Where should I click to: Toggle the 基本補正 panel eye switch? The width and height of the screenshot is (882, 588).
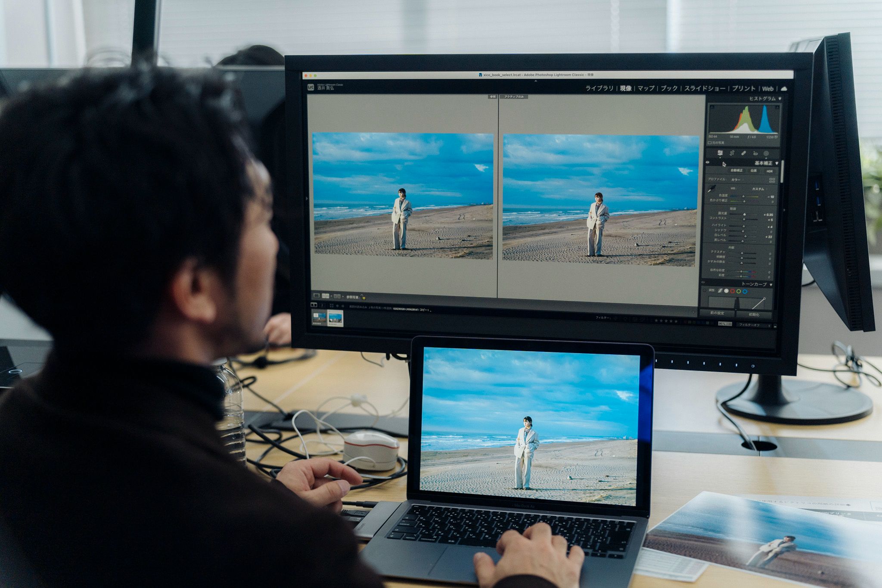pyautogui.click(x=708, y=162)
